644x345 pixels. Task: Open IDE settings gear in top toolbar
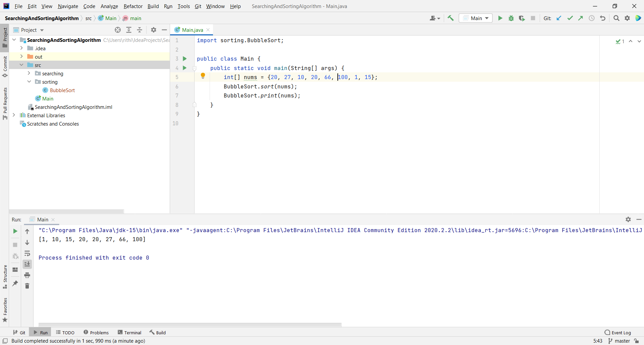(627, 18)
